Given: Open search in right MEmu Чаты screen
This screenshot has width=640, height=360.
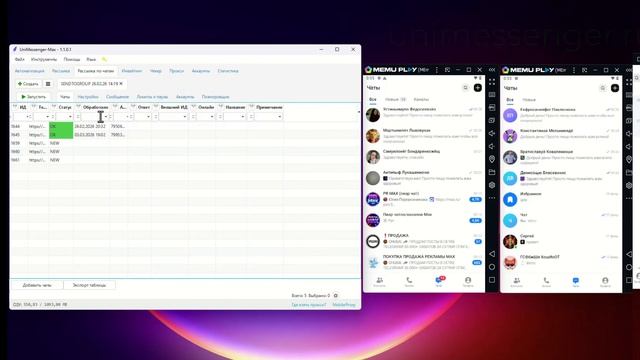Looking at the screenshot, I should 602,88.
